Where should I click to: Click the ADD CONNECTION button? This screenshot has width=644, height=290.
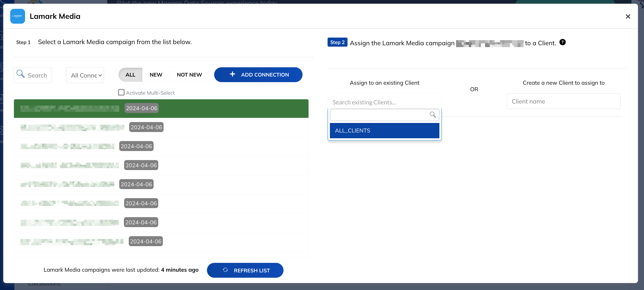click(258, 75)
